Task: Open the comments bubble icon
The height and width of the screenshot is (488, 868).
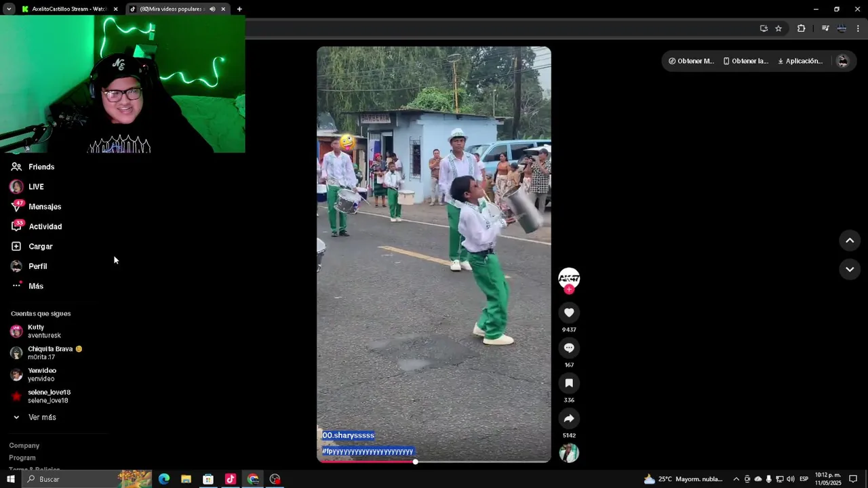Action: (569, 348)
